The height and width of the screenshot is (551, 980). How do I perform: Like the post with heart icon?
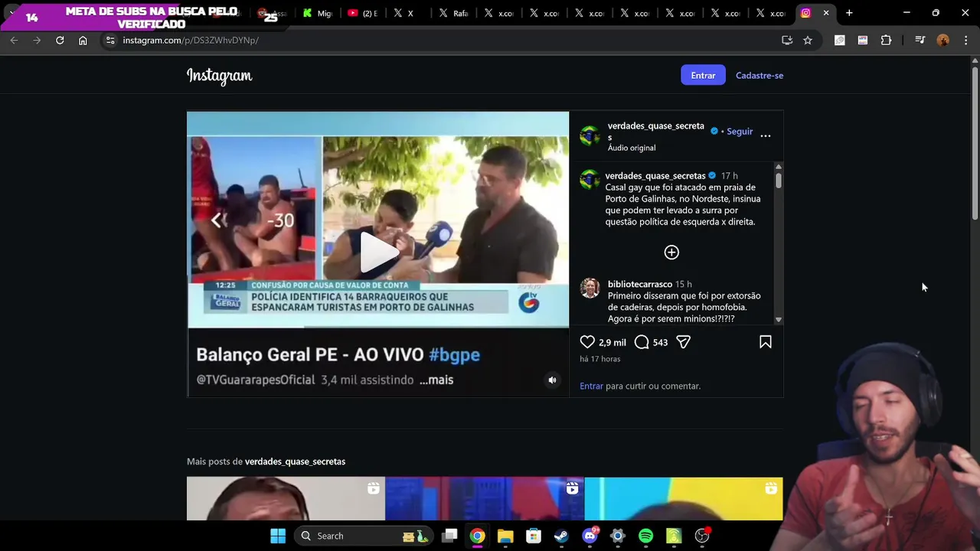coord(587,342)
